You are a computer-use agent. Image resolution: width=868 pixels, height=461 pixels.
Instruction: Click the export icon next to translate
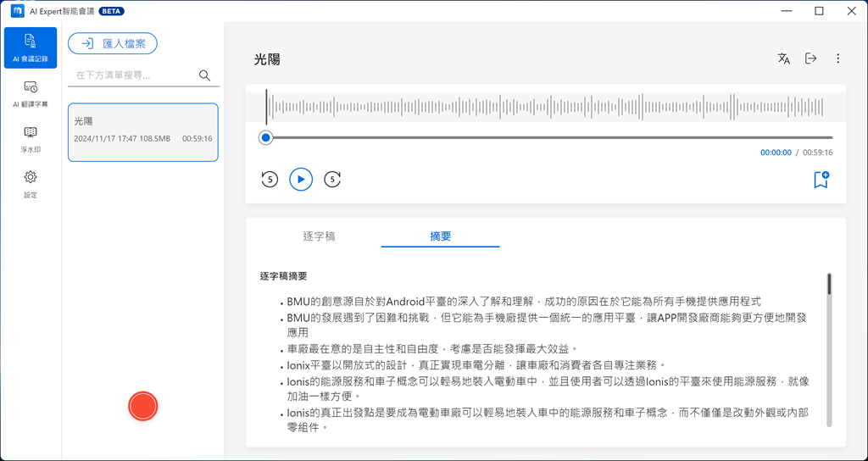pyautogui.click(x=811, y=58)
